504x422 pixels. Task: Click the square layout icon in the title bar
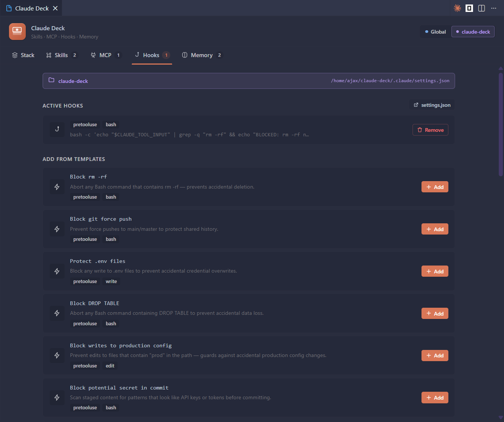(469, 8)
